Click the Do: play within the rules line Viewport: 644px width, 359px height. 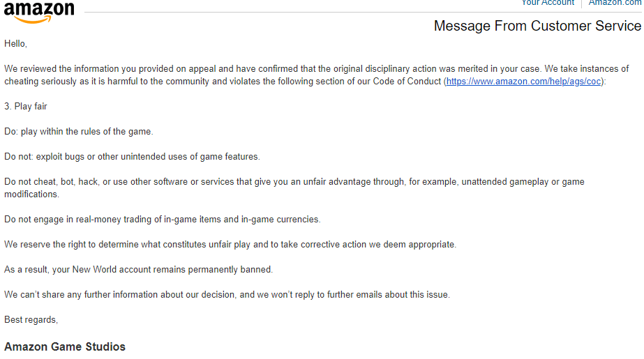78,132
